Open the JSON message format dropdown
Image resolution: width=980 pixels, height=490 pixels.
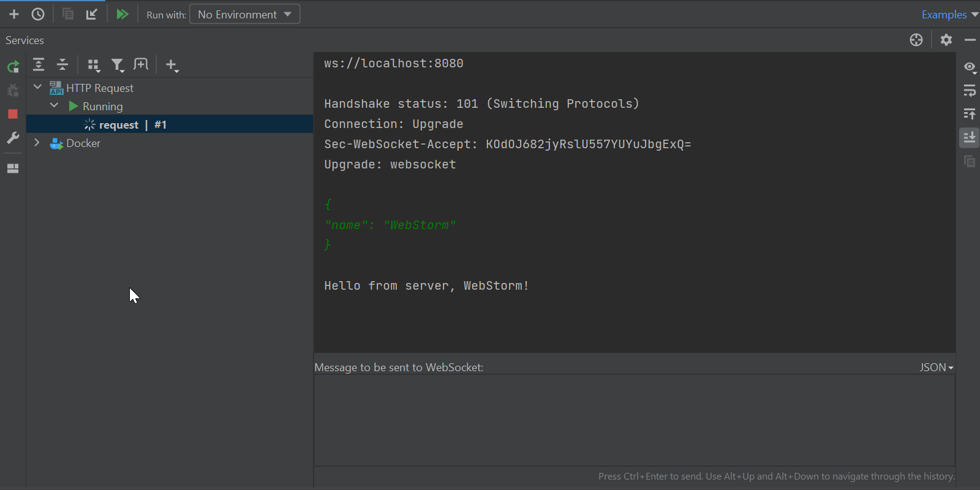(937, 367)
